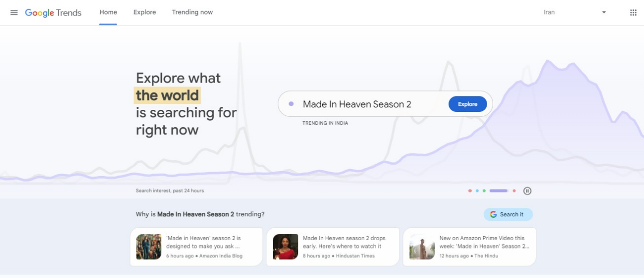This screenshot has height=278, width=644.
Task: Open the Trending now tab
Action: pyautogui.click(x=192, y=12)
